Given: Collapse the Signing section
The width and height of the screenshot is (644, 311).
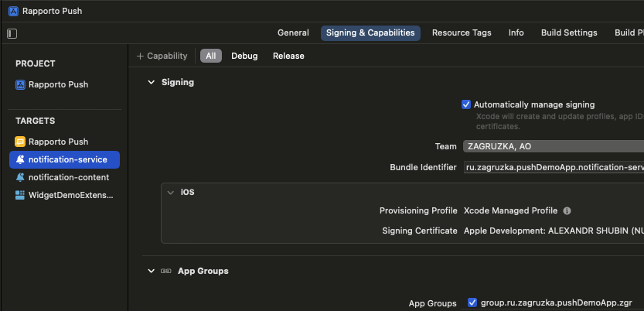Looking at the screenshot, I should coord(152,82).
